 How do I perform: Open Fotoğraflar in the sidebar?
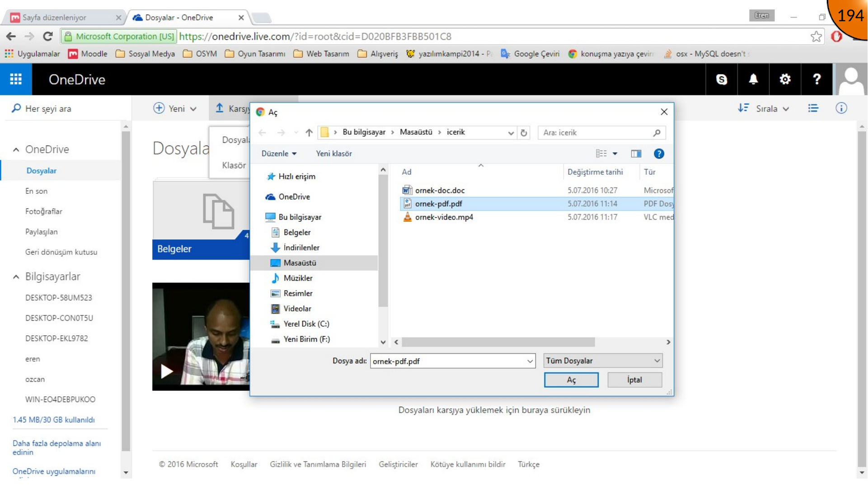pos(44,211)
